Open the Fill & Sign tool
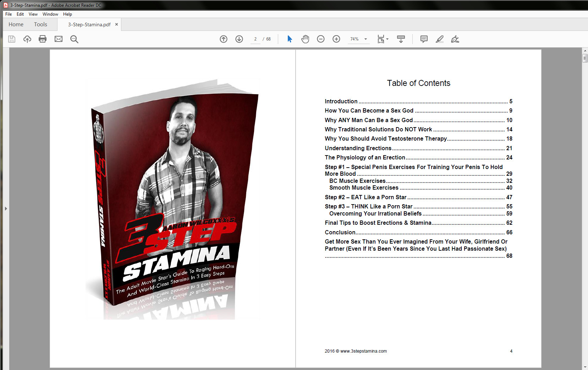588x370 pixels. point(455,39)
